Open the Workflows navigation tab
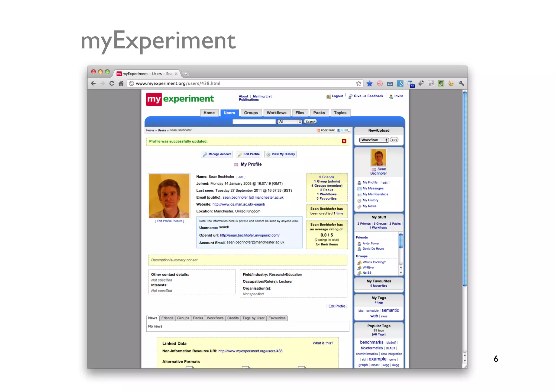This screenshot has width=555, height=392. 276,113
